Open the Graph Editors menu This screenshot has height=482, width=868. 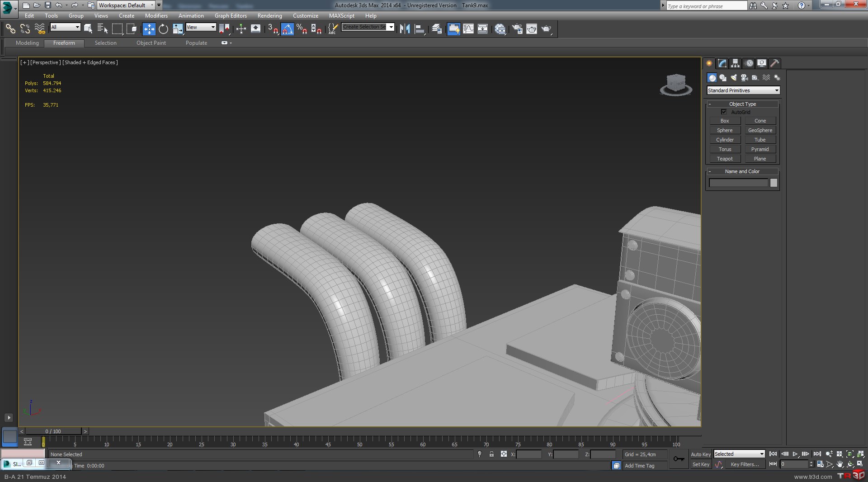tap(231, 16)
